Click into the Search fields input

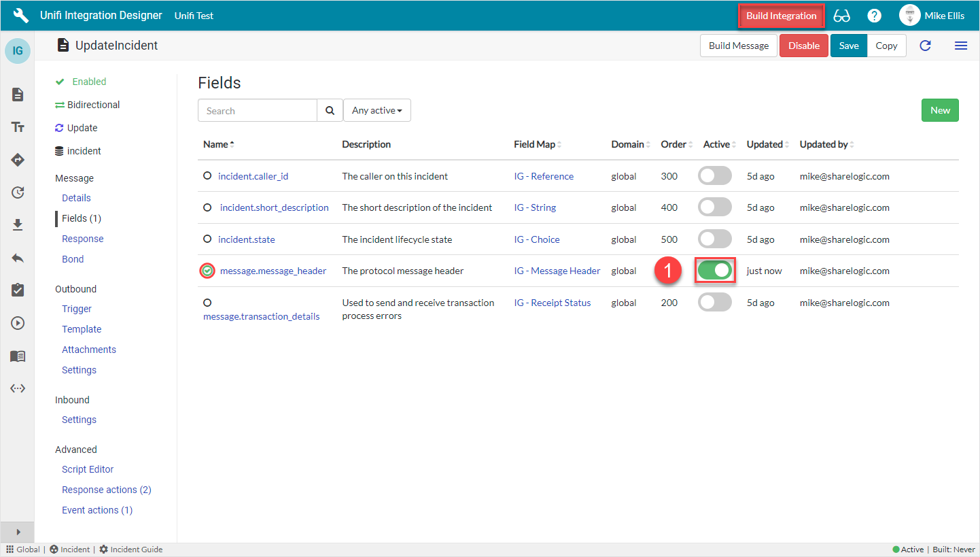258,111
